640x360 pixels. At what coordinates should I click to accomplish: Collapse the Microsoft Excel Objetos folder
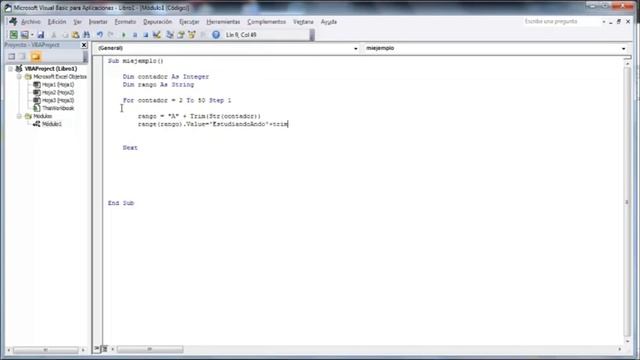[x=19, y=77]
